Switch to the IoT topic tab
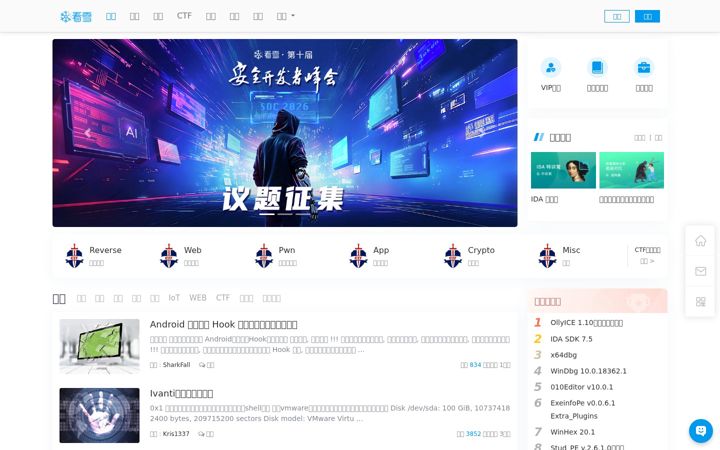 coord(174,298)
